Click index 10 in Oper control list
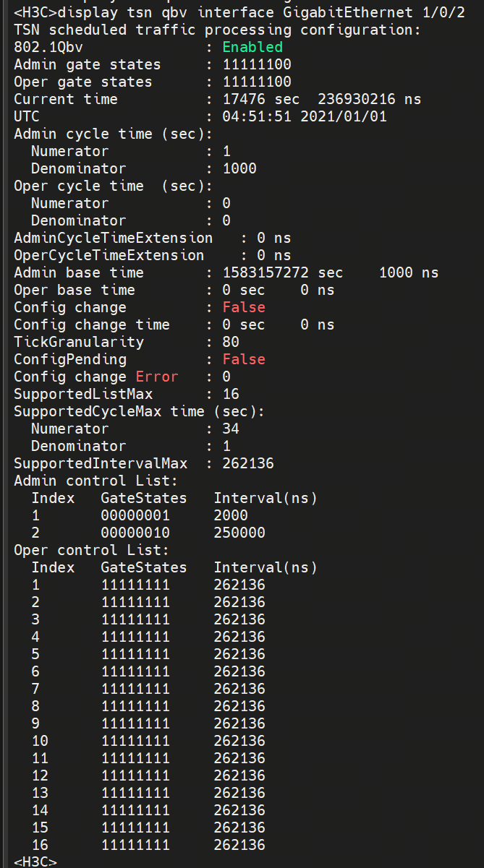 click(41, 741)
